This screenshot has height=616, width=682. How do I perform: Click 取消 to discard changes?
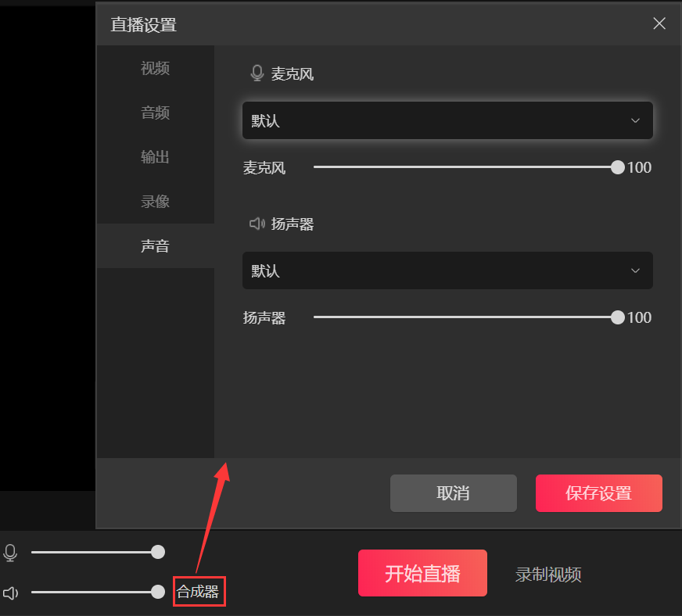pyautogui.click(x=453, y=493)
